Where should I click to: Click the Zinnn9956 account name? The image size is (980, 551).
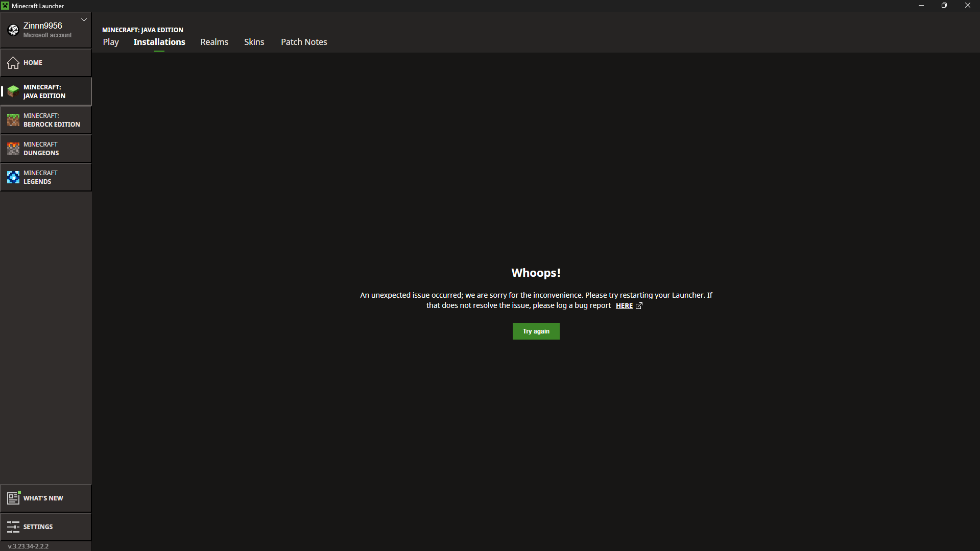click(43, 26)
